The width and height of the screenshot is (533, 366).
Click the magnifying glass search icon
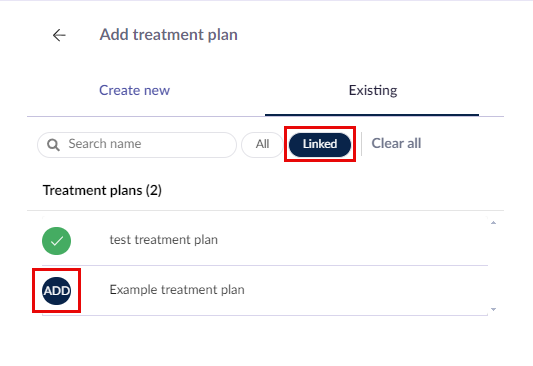click(x=53, y=145)
